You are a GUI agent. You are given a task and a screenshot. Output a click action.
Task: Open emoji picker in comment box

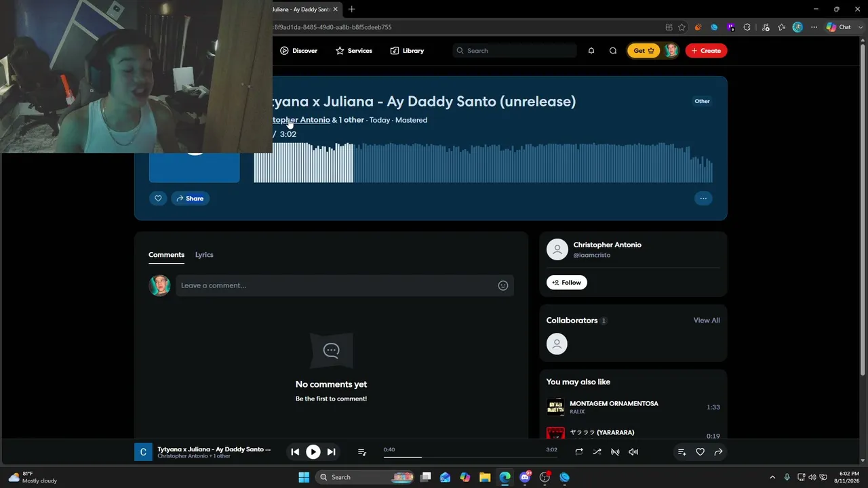(x=503, y=285)
